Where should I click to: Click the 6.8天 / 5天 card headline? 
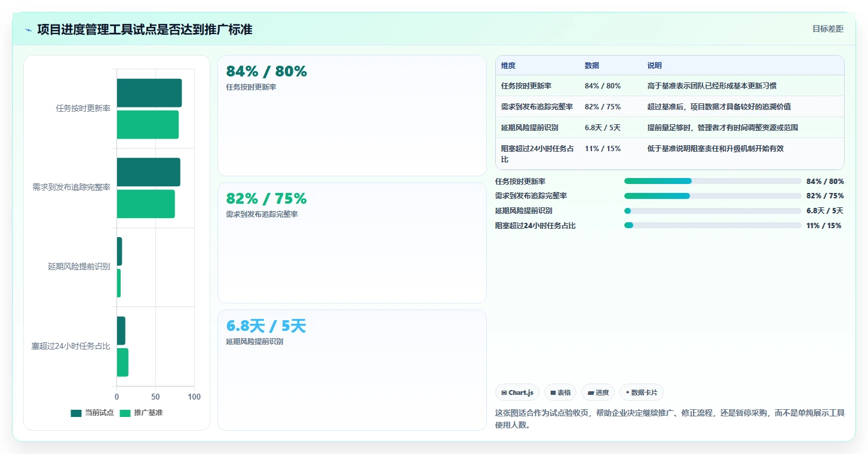tap(266, 326)
